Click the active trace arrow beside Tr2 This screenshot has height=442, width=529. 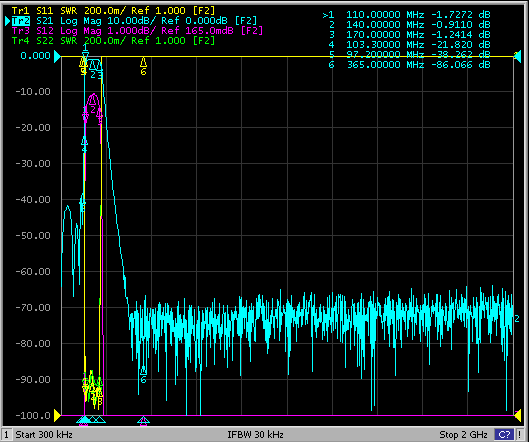[x=7, y=21]
